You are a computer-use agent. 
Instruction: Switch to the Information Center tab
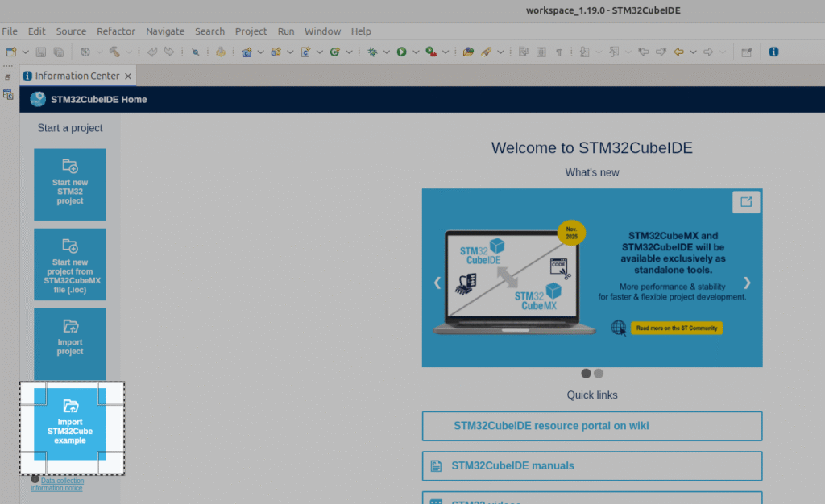(77, 75)
